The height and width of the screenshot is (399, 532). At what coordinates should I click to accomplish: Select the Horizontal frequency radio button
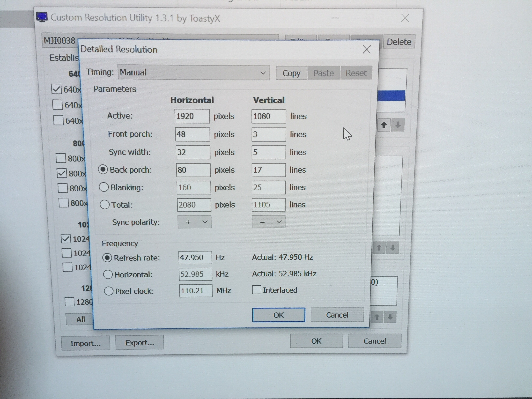(108, 274)
